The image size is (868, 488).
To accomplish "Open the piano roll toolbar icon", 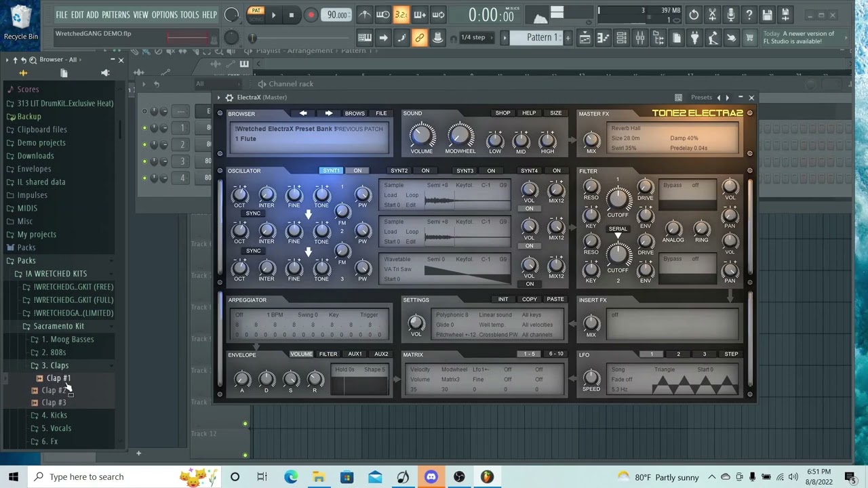I will tap(603, 39).
